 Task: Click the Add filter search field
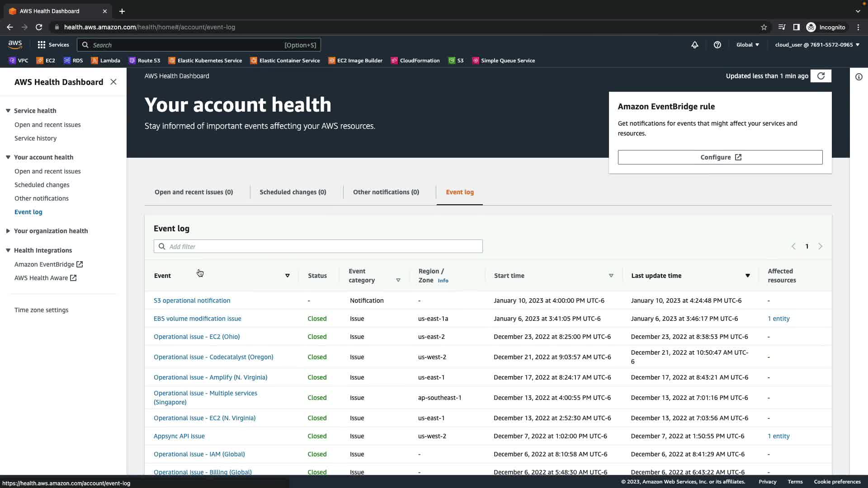coord(318,246)
